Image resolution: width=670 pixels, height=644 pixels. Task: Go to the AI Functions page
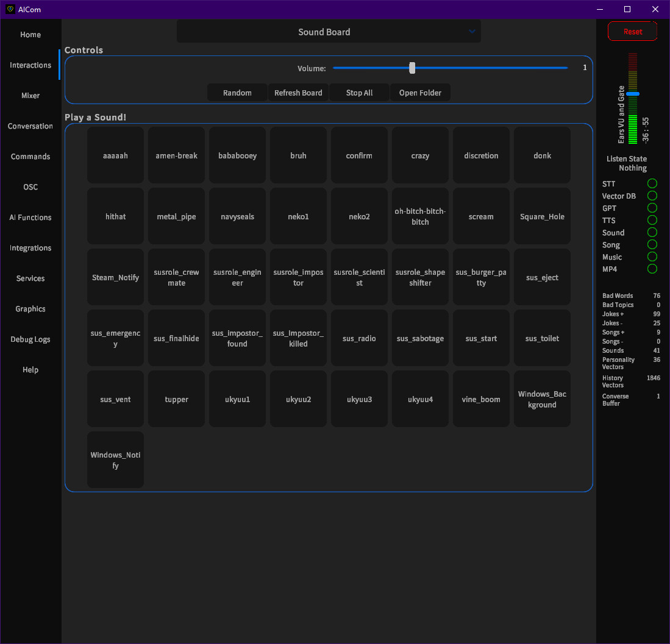click(30, 218)
